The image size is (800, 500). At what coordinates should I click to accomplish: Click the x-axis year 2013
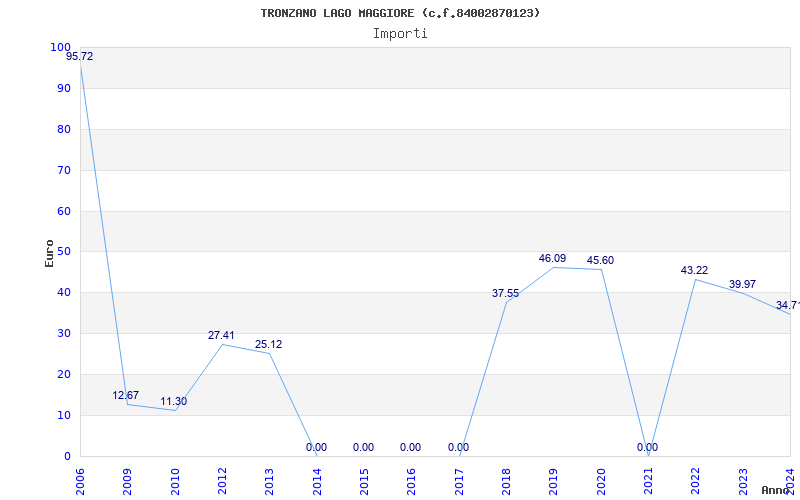pyautogui.click(x=269, y=482)
